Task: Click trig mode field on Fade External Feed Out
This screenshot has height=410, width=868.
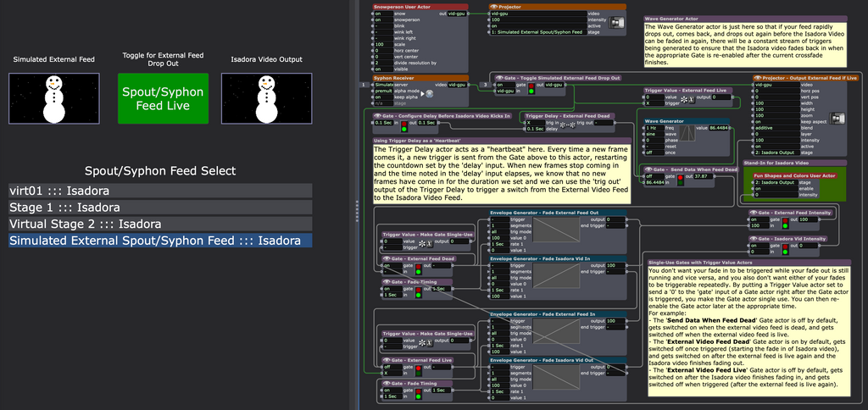Action: [500, 231]
